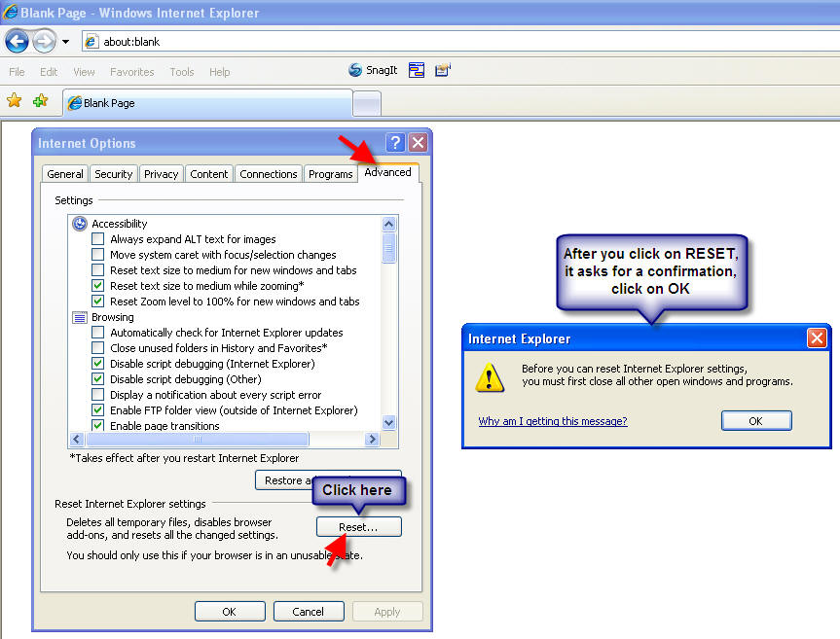The image size is (840, 639).
Task: Open a new empty browser tab
Action: (367, 103)
